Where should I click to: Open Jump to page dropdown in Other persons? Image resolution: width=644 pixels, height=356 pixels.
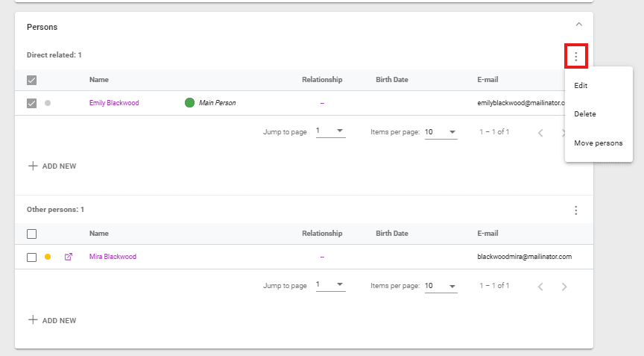329,286
